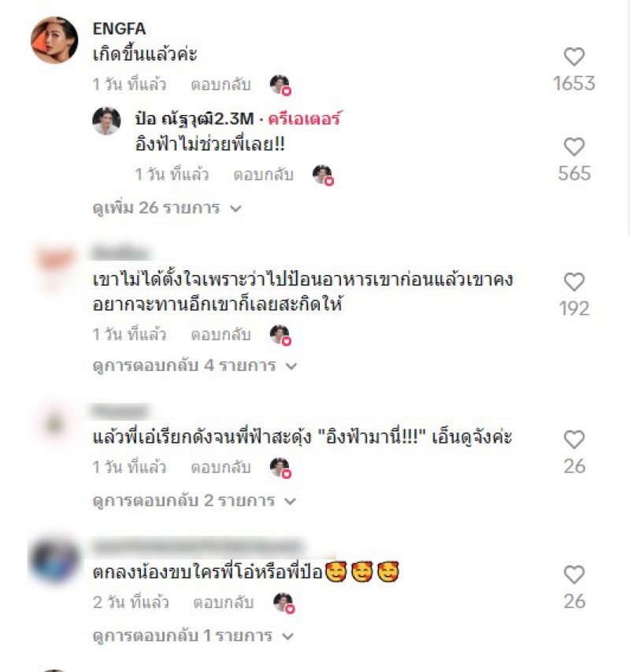Reply to ENGFA's comment via ตอบกลับ
This screenshot has width=630, height=672.
220,84
